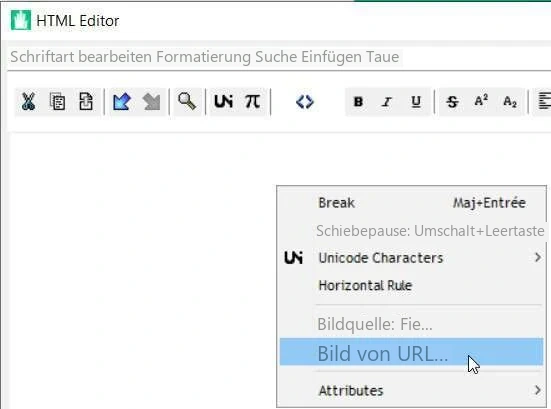551x409 pixels.
Task: Click the Cut scissors icon
Action: 28,102
